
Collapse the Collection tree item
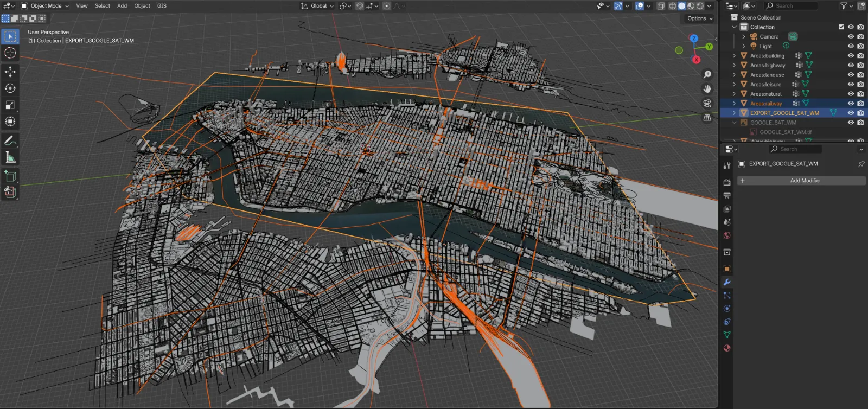pyautogui.click(x=734, y=27)
